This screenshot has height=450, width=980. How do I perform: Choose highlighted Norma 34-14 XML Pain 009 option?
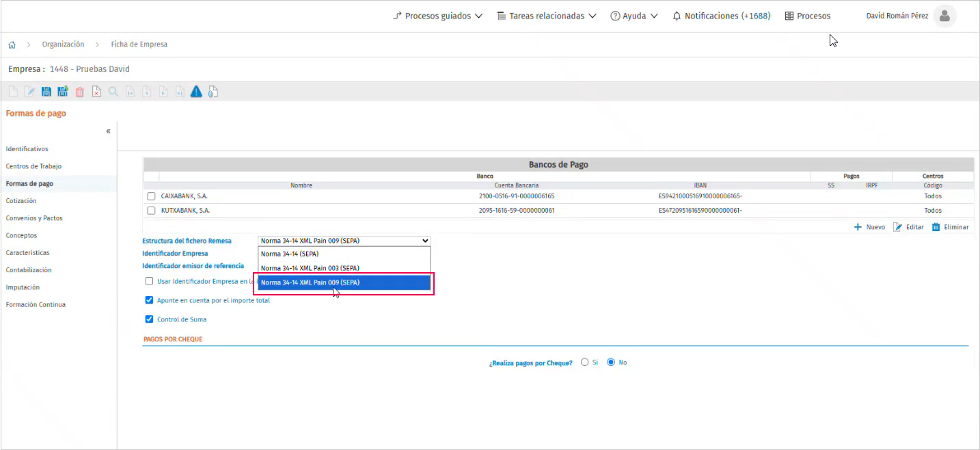(344, 282)
